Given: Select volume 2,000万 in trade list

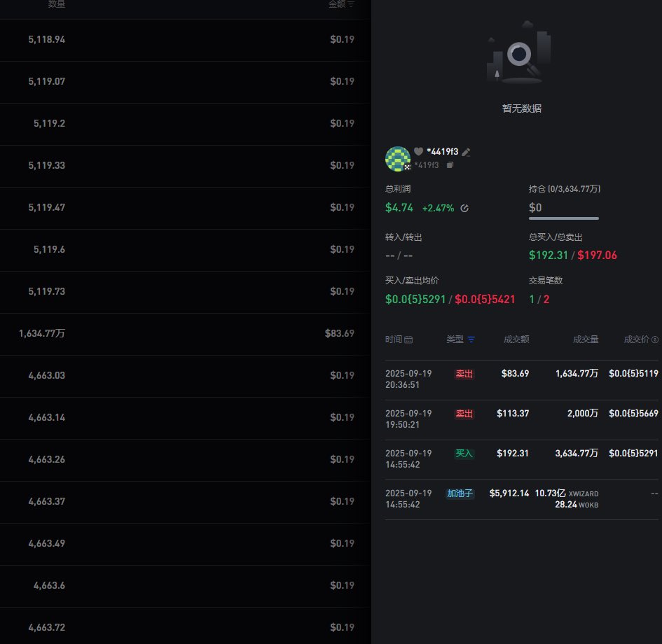Looking at the screenshot, I should click(583, 413).
